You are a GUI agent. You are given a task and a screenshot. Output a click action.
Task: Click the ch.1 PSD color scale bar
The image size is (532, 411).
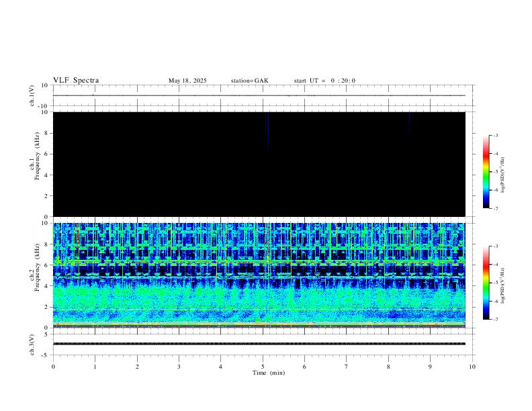point(486,172)
